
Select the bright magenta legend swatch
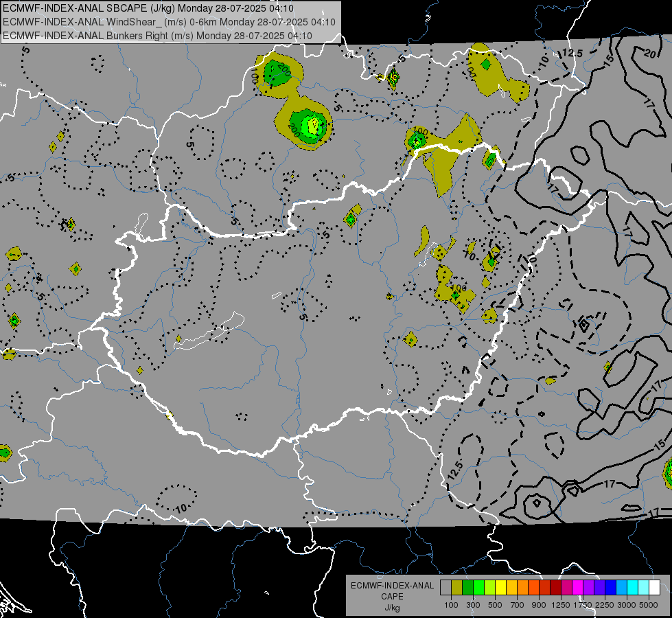point(578,588)
